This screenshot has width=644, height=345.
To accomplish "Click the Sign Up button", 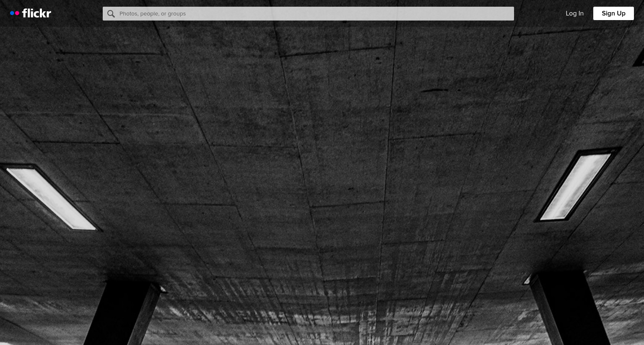I will click(613, 13).
